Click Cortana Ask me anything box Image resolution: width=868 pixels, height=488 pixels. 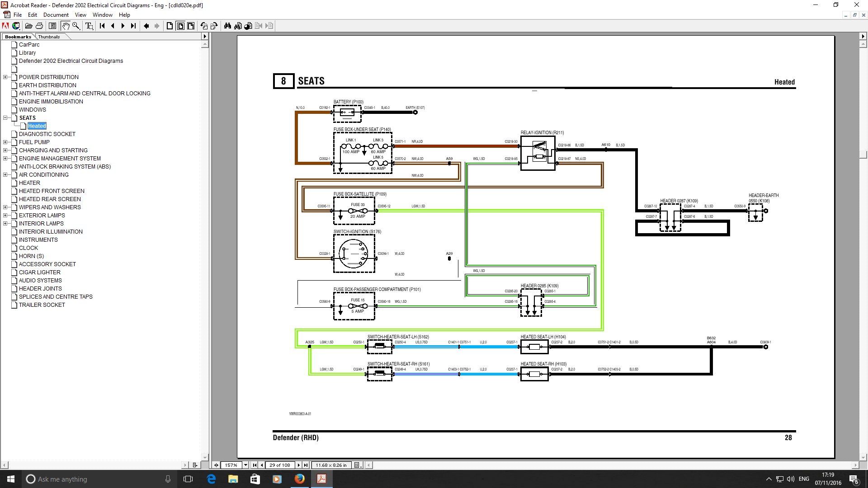tap(99, 479)
